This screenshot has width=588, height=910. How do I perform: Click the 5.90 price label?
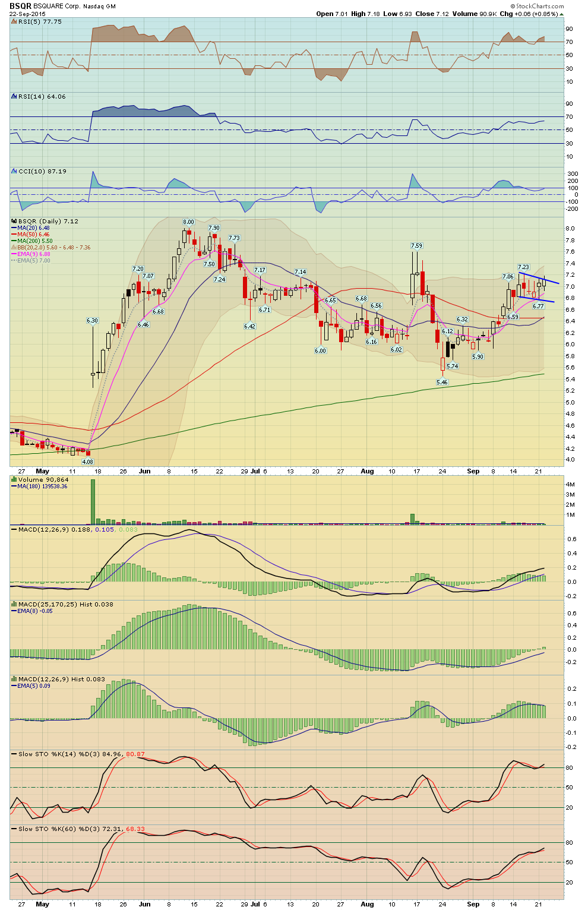pyautogui.click(x=478, y=357)
